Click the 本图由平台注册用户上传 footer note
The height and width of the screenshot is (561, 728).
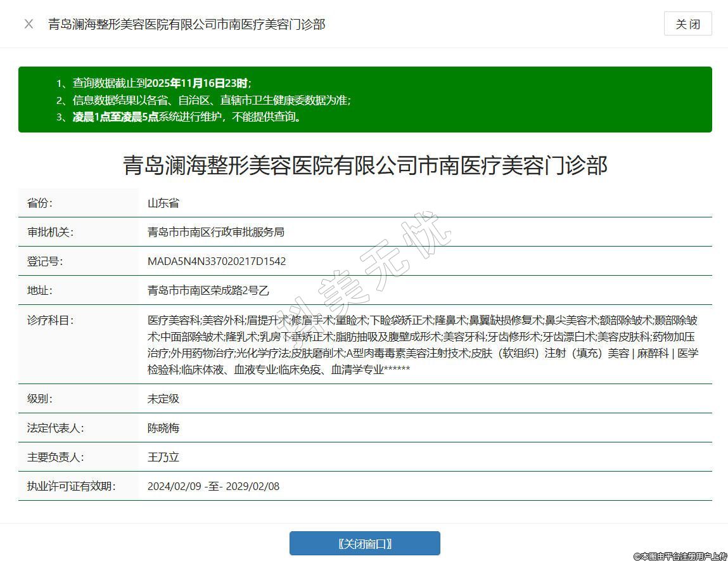pyautogui.click(x=679, y=556)
